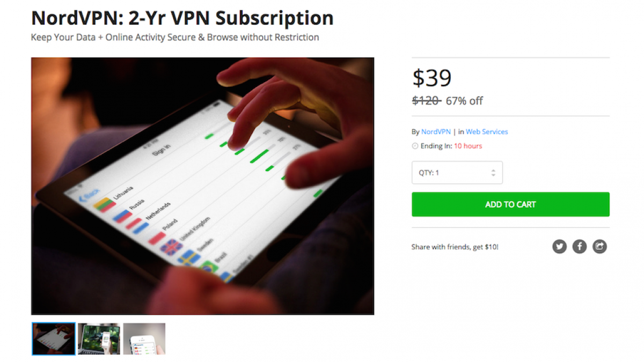The width and height of the screenshot is (644, 362).
Task: Click the NordVPN: 2-Yr VPN Subscription title
Action: point(182,18)
